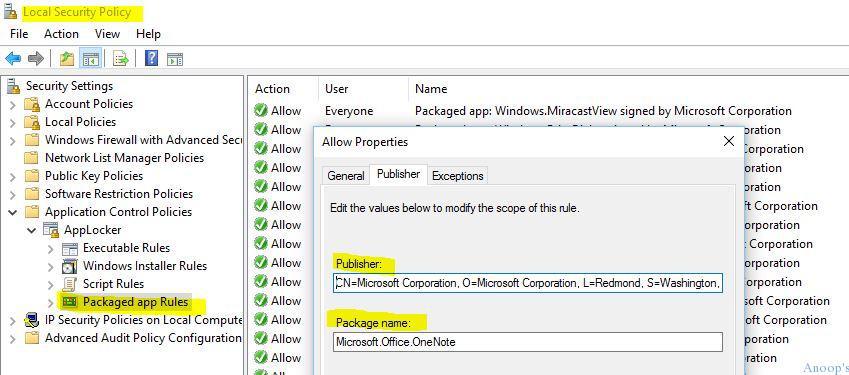Click the Export List toolbar icon
Image resolution: width=849 pixels, height=375 pixels.
[x=121, y=58]
